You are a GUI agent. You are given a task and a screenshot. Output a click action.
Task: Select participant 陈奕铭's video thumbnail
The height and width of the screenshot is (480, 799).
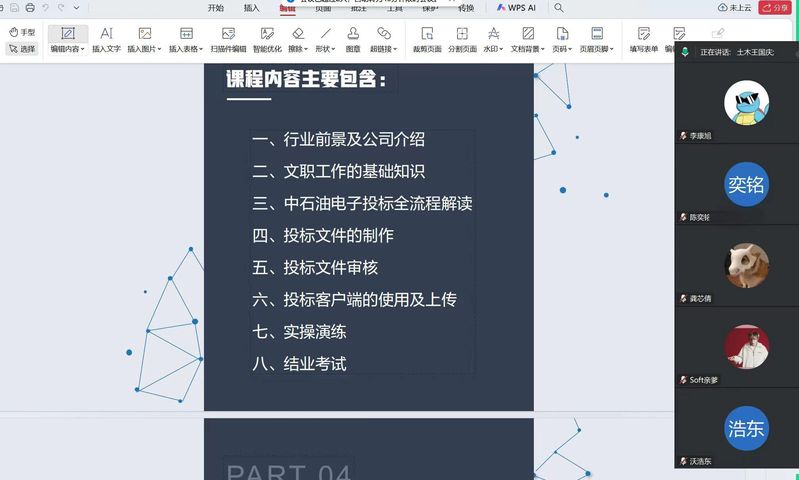pos(746,186)
